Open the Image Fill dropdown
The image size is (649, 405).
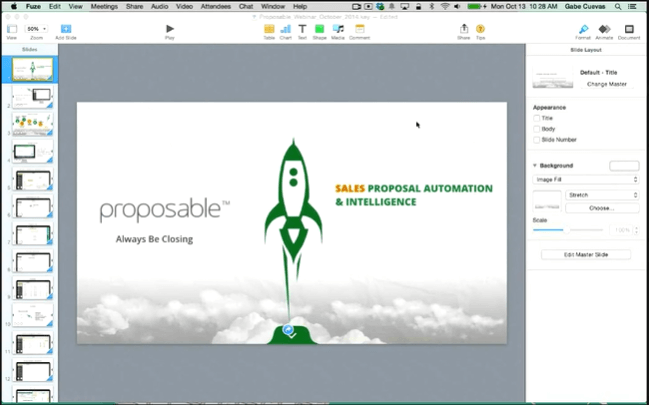pyautogui.click(x=586, y=180)
